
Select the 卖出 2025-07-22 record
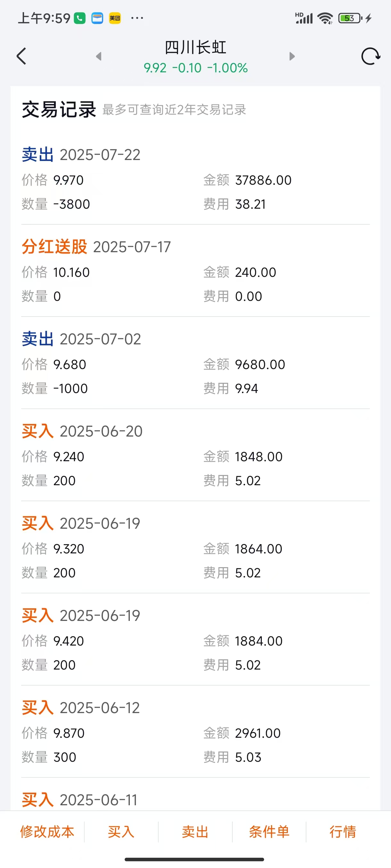pos(195,179)
